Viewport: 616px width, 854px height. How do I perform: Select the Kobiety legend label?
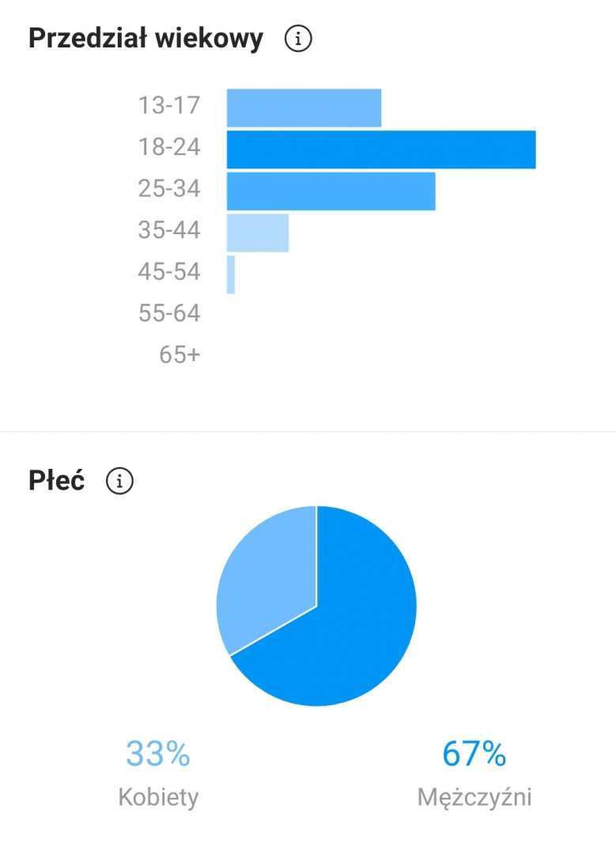pyautogui.click(x=158, y=797)
